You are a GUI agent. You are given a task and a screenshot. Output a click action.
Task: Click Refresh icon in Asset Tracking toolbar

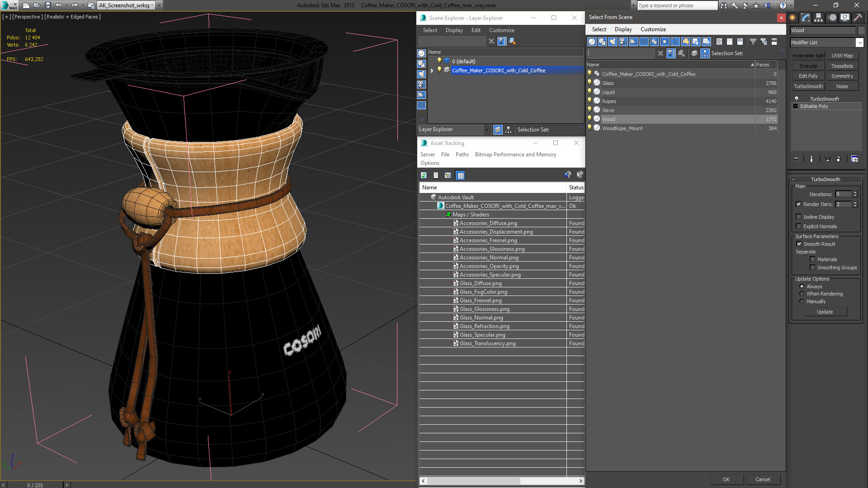pos(424,175)
